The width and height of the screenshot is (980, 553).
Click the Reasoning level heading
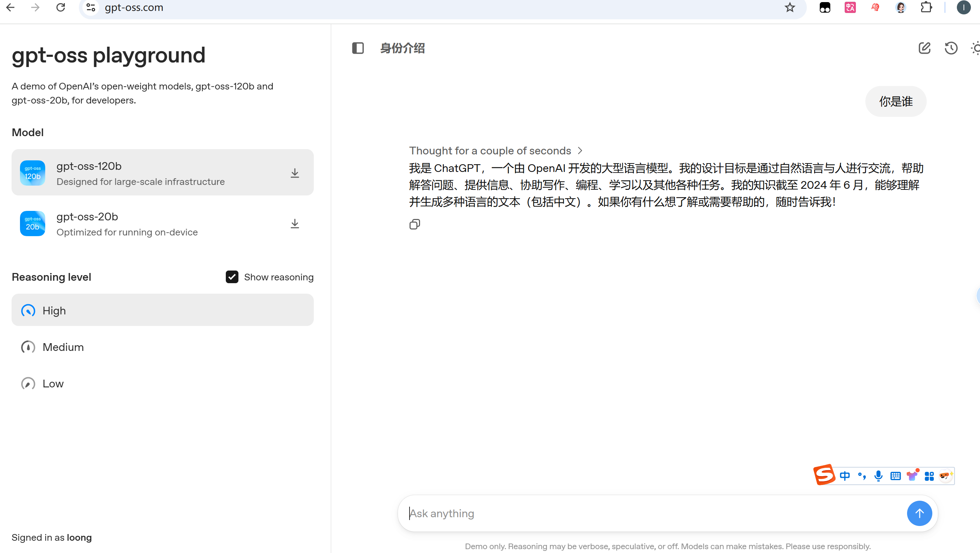51,277
